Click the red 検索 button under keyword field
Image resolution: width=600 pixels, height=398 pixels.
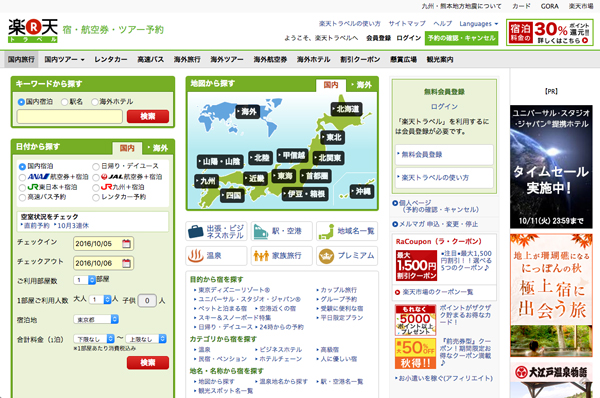pyautogui.click(x=148, y=116)
